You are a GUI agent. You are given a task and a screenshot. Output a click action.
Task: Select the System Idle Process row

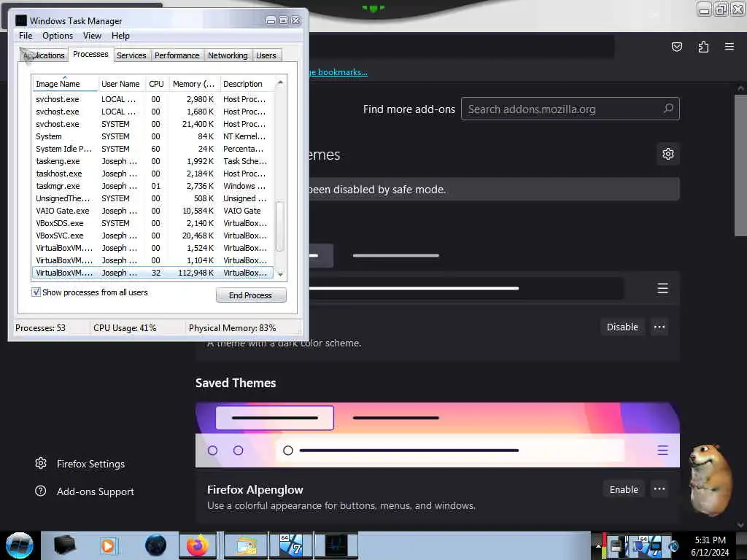coord(152,149)
